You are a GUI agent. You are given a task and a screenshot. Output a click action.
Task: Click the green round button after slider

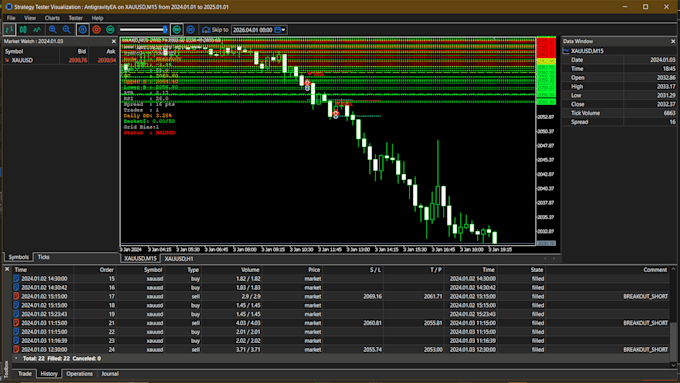pyautogui.click(x=177, y=29)
